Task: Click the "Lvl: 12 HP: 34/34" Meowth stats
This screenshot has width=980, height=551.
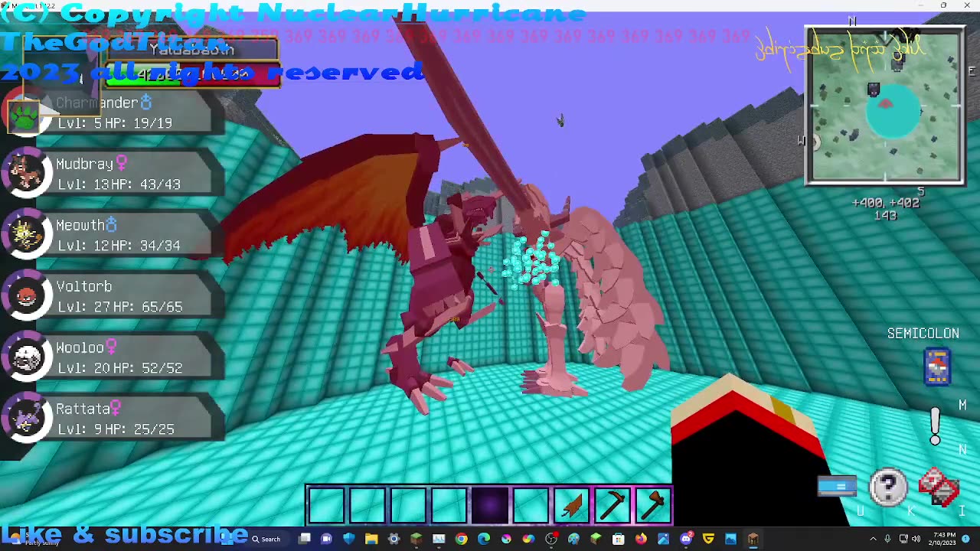Action: click(119, 245)
